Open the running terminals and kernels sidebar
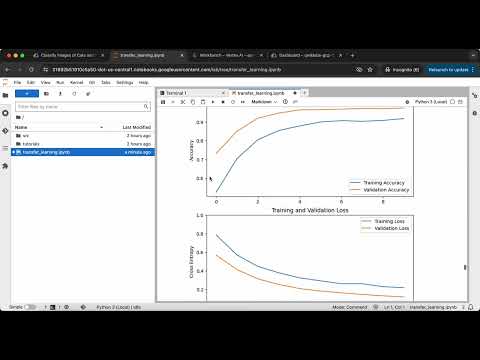Image resolution: width=480 pixels, height=360 pixels. tap(5, 113)
